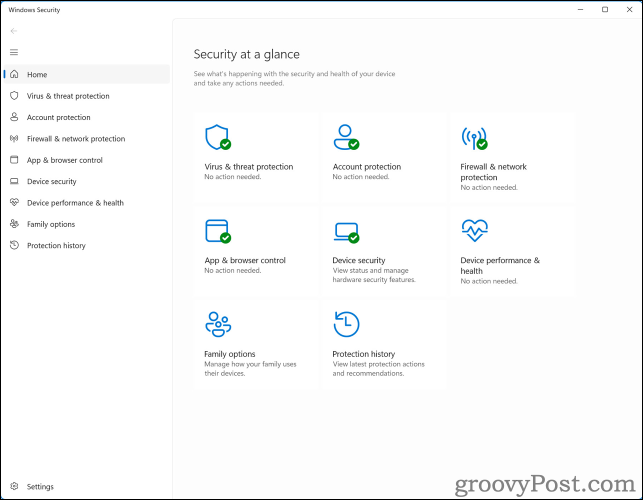The image size is (643, 500).
Task: Click the large Account protection person icon
Action: click(x=346, y=137)
